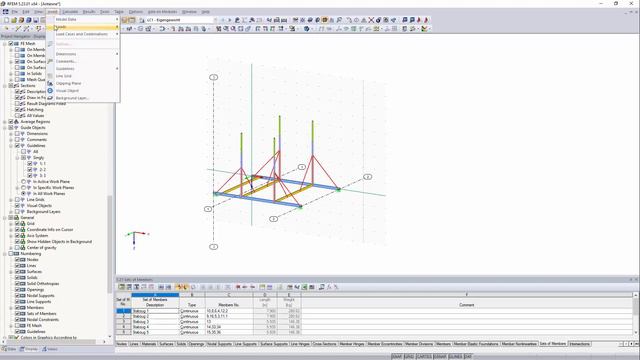
Task: Click the zoom magnifier icon in second toolbar
Action: coord(233,29)
